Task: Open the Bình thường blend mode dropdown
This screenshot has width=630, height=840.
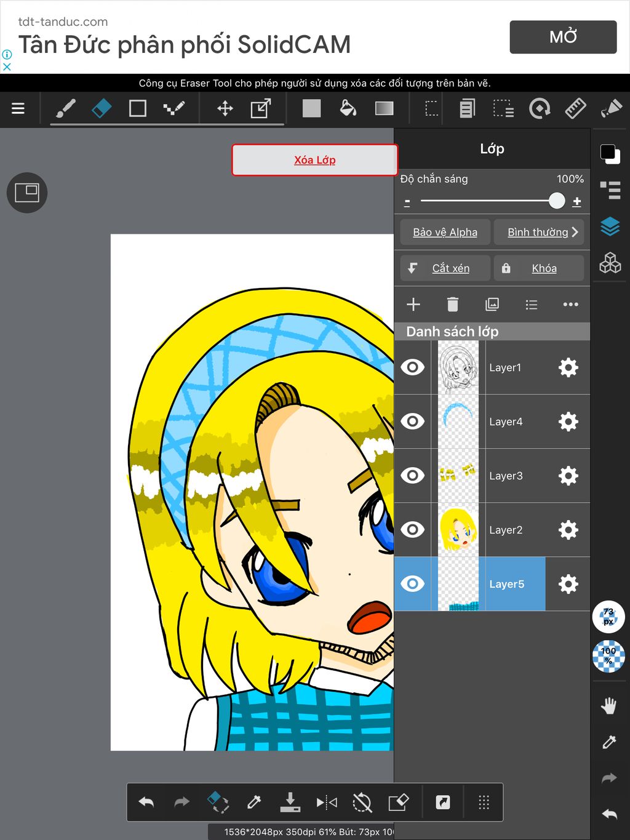Action: coord(539,232)
